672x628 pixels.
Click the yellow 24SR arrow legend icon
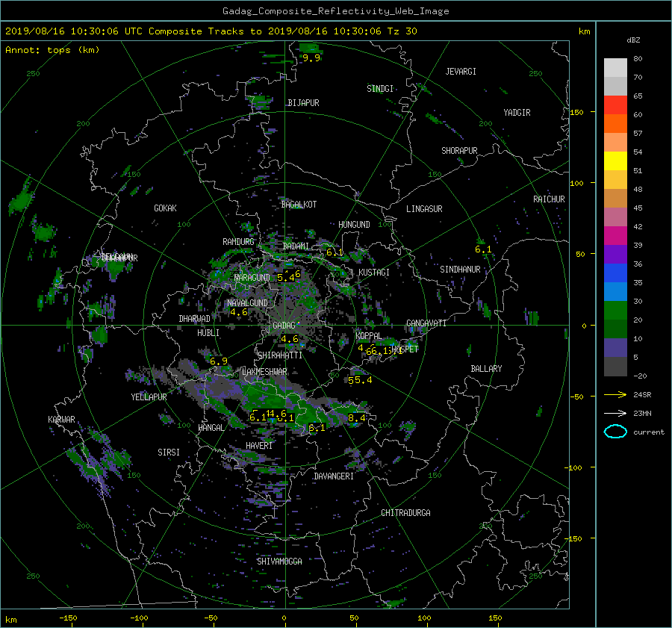click(615, 394)
